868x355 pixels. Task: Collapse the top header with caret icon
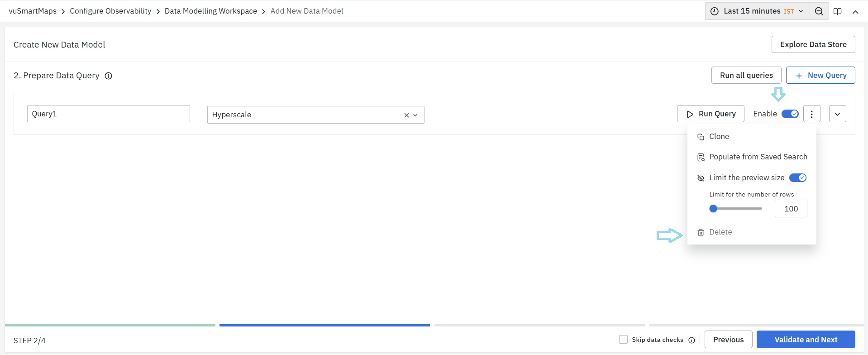pos(855,12)
